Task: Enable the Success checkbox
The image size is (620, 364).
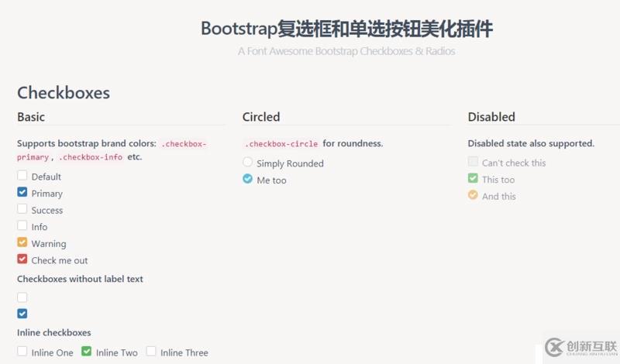Action: tap(22, 208)
